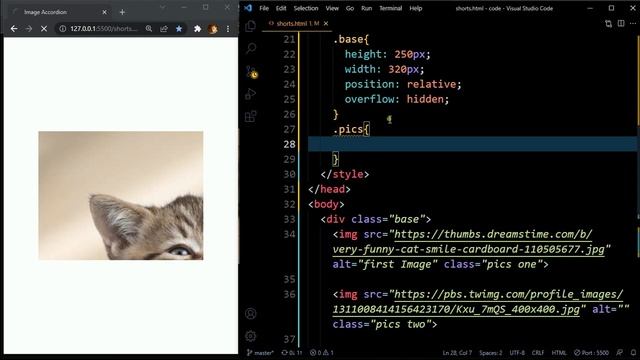Click the Open Changes editor action icon

coord(608,24)
